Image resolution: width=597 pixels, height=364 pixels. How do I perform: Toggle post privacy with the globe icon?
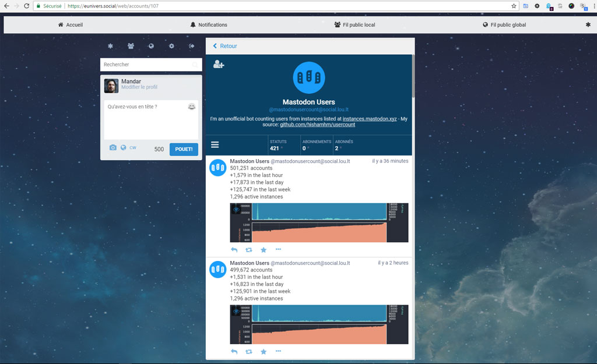122,148
